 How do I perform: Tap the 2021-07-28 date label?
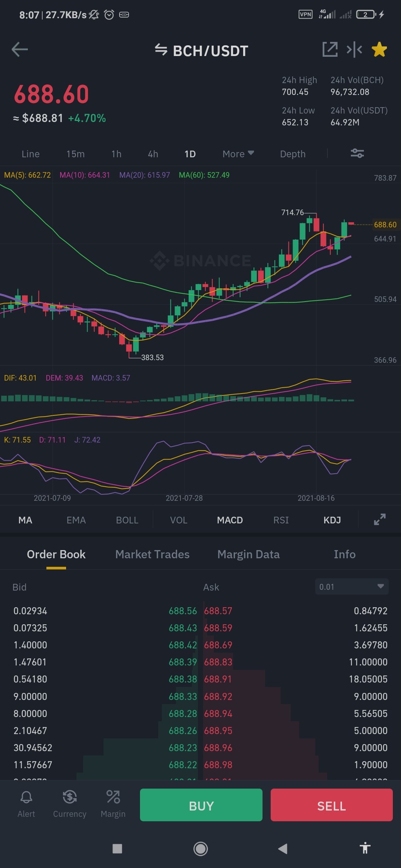pos(184,498)
